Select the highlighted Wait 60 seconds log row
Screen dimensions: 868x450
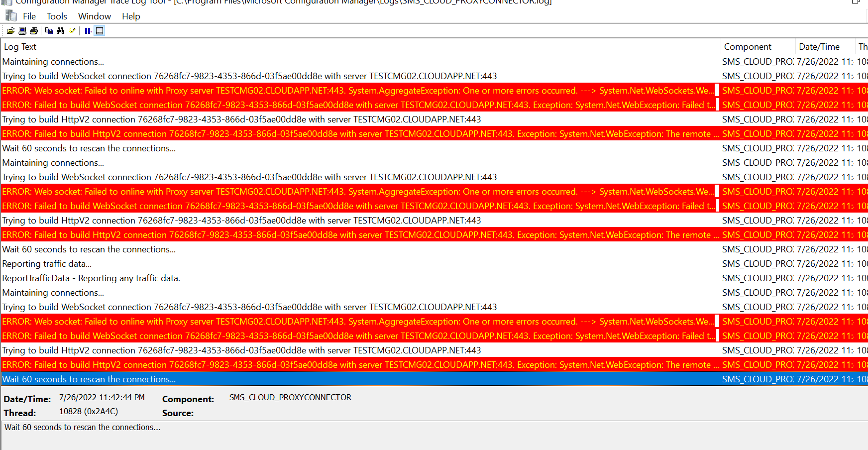point(199,379)
